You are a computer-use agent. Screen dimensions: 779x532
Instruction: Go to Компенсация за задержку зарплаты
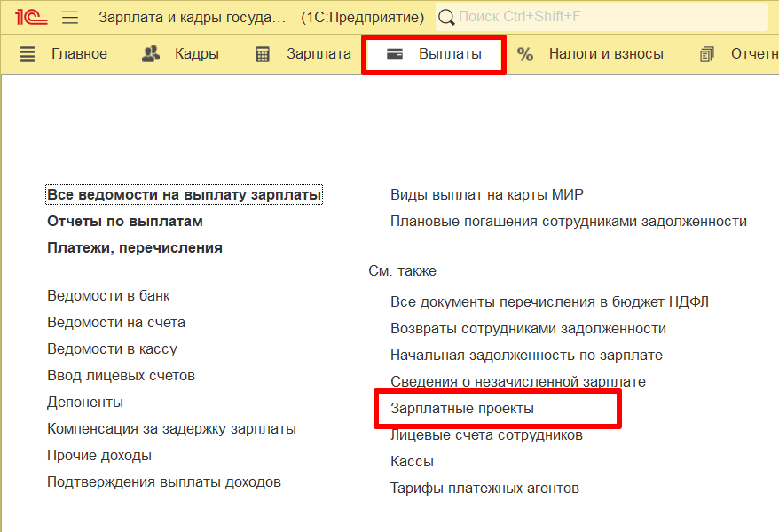171,428
